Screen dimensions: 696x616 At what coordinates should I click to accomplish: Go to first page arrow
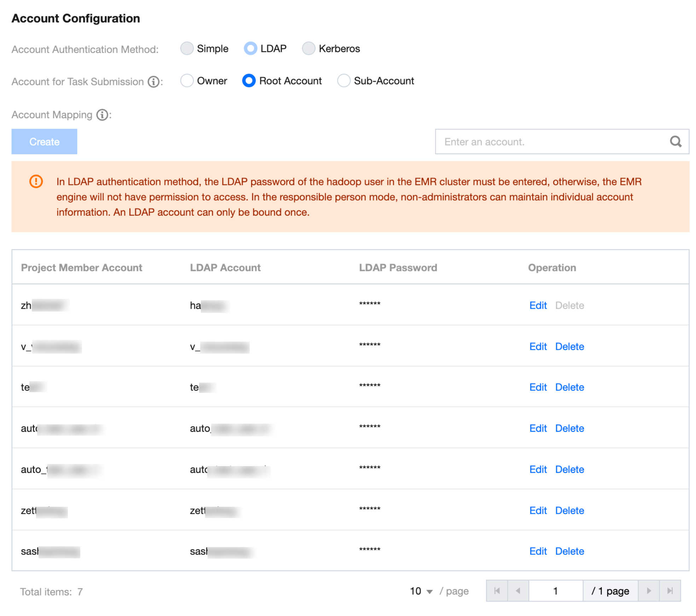point(497,591)
